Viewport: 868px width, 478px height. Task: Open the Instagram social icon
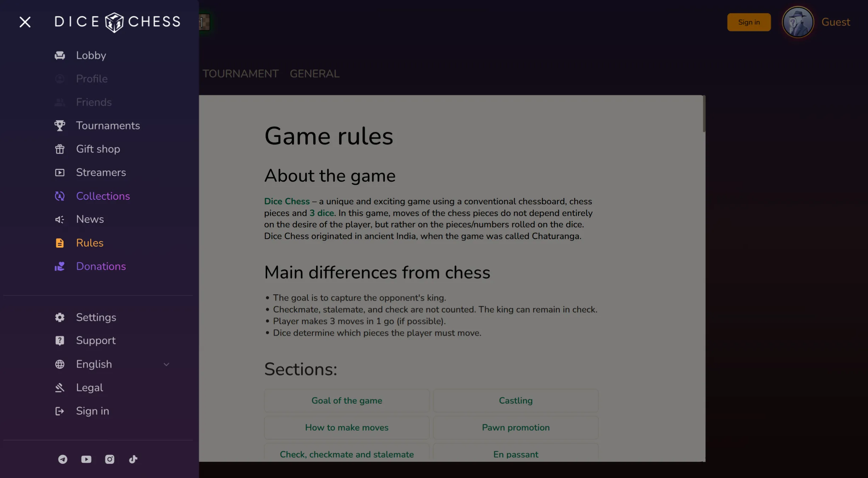coord(109,459)
